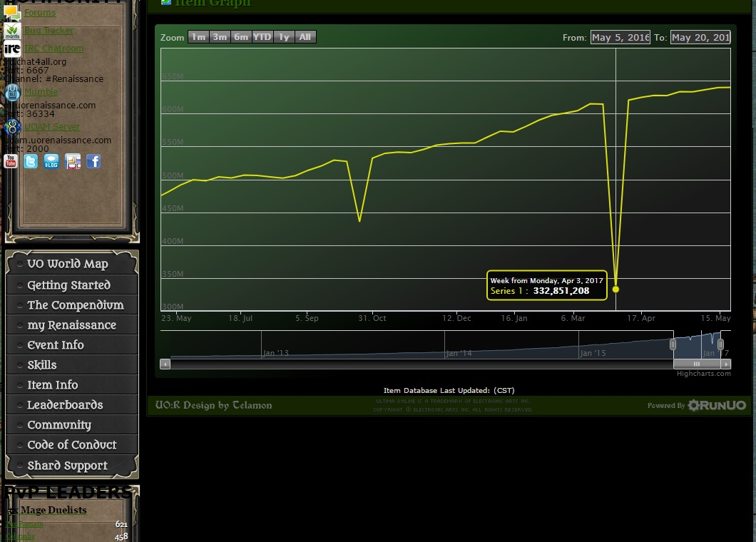Set chart zoom to 1m
The height and width of the screenshot is (542, 756).
[x=198, y=37]
